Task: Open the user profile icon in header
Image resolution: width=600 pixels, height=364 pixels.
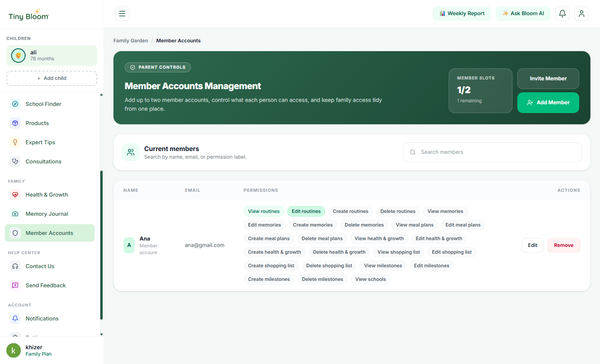Action: [x=582, y=14]
